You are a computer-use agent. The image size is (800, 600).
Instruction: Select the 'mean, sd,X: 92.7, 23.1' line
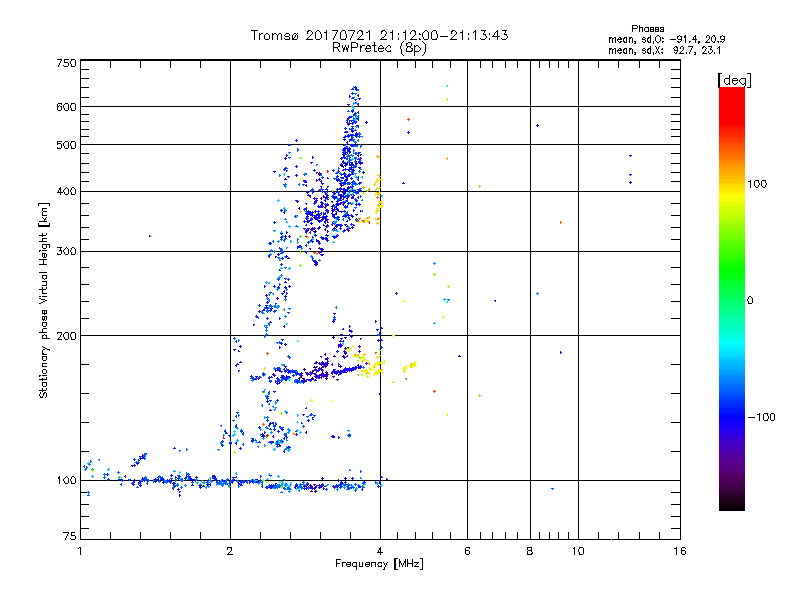pos(664,51)
